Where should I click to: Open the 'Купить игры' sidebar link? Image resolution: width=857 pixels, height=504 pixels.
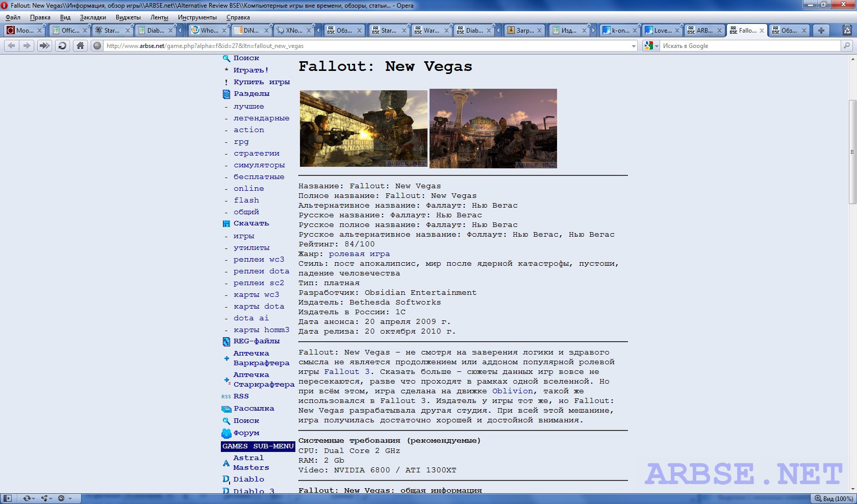click(262, 82)
